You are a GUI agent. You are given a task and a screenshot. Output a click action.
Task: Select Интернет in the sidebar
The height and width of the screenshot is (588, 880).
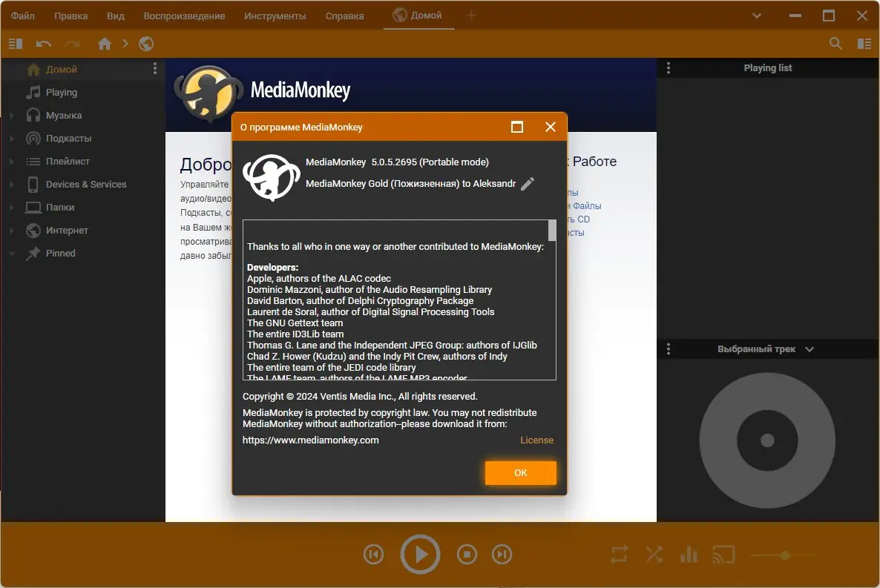click(67, 230)
